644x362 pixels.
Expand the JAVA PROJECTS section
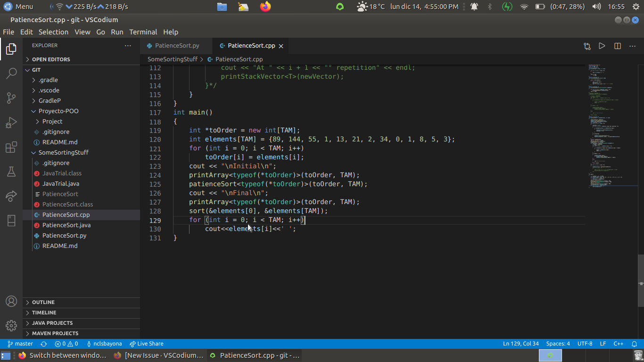(x=52, y=323)
